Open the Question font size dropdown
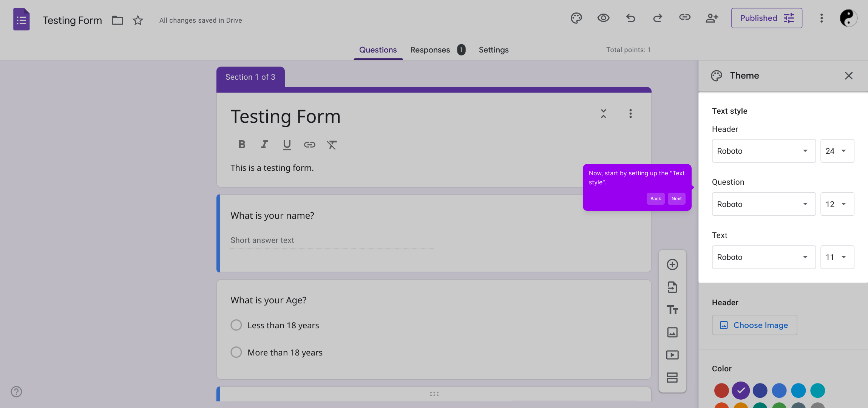Screen dimensions: 868x408 [837, 204]
